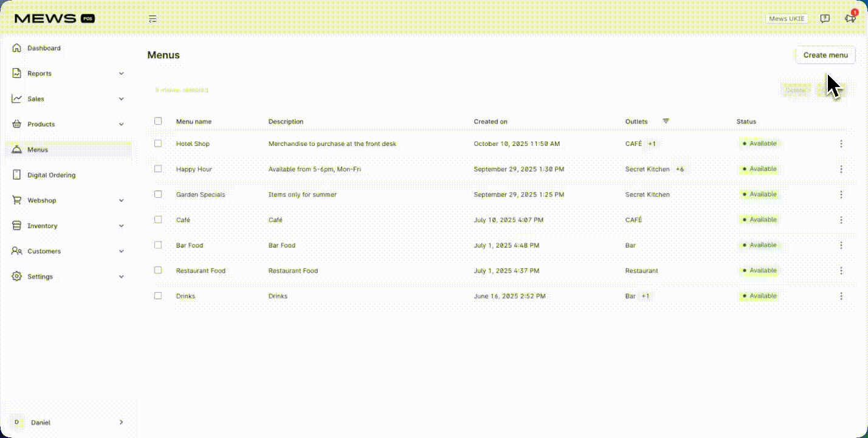Expand the Sales section chevron
This screenshot has width=868, height=438.
tap(121, 99)
